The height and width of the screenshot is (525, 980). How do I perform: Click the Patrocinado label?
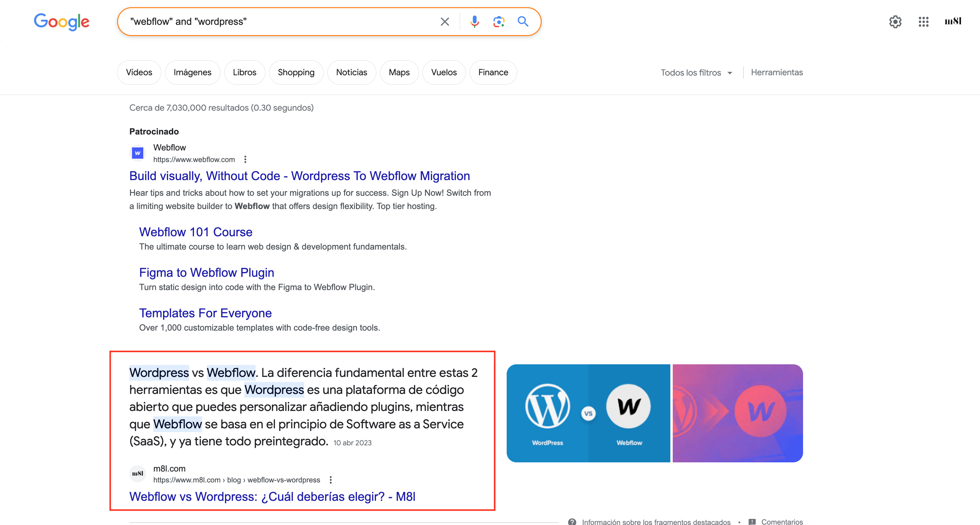tap(154, 131)
